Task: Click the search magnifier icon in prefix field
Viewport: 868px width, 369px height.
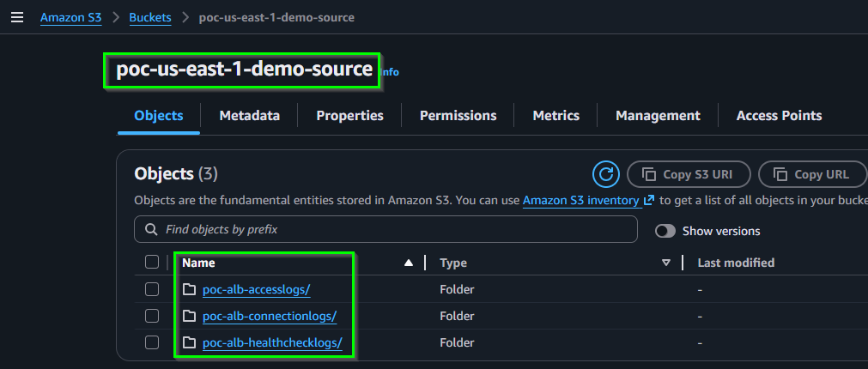Action: point(150,229)
